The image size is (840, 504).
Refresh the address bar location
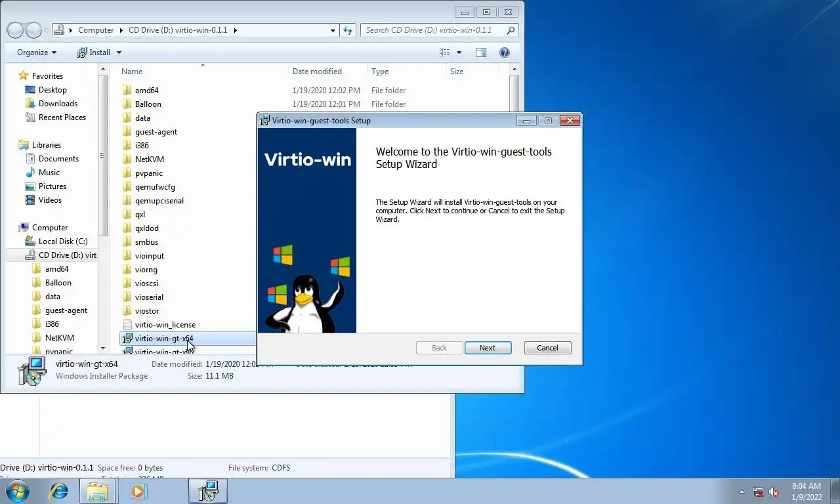(348, 30)
